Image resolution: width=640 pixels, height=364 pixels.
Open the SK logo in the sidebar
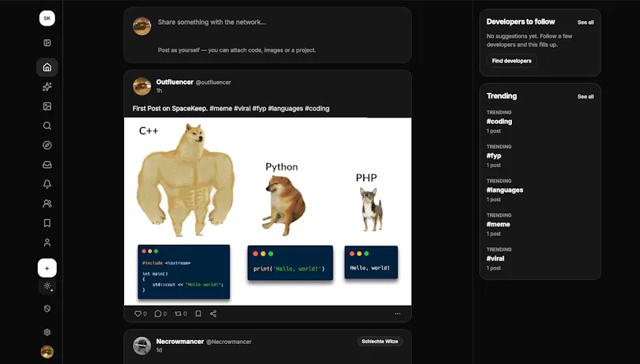pyautogui.click(x=47, y=18)
